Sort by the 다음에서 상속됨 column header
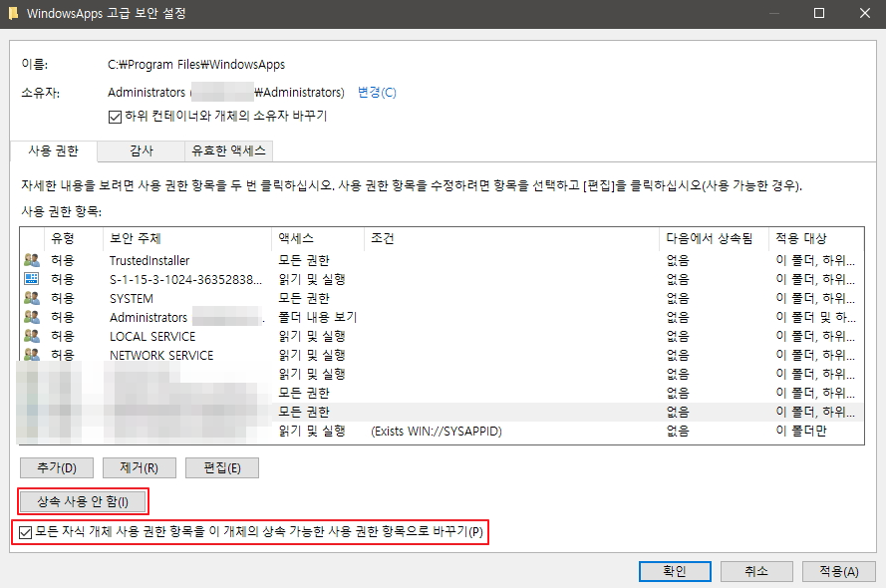This screenshot has height=588, width=886. coord(714,238)
